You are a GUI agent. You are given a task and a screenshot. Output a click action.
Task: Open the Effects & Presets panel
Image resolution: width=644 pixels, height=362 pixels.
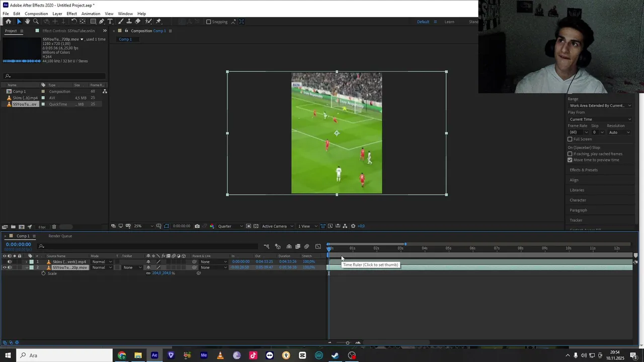click(584, 170)
